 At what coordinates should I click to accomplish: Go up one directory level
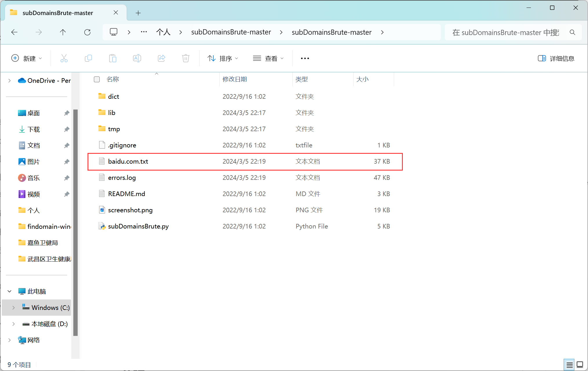[63, 32]
